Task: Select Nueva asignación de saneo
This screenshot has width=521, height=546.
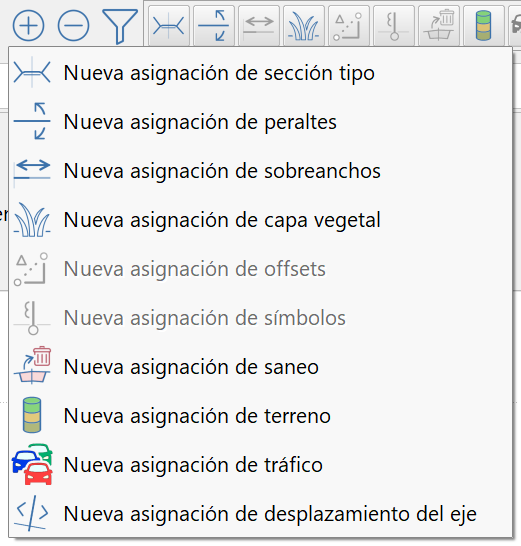Action: click(260, 367)
